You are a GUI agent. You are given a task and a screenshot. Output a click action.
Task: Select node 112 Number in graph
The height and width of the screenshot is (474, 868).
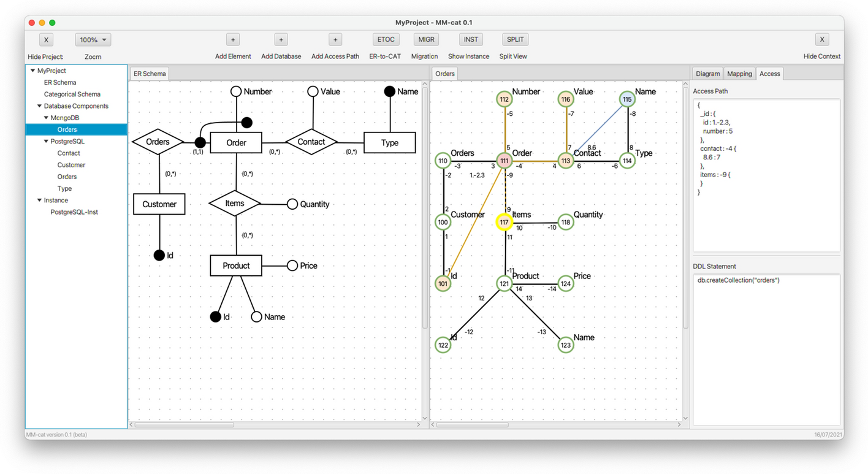504,99
